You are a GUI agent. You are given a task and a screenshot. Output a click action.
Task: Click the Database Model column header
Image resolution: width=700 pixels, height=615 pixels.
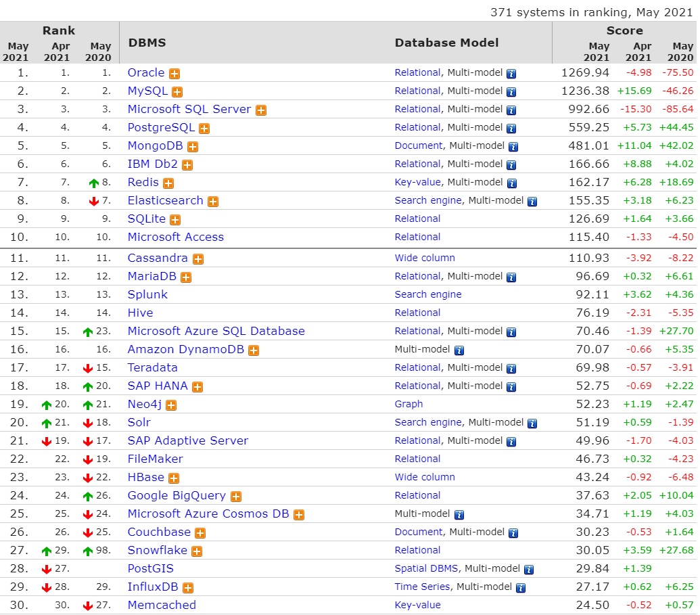tap(446, 43)
